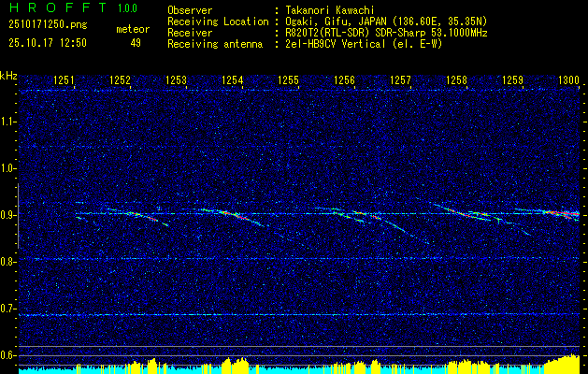
Task: Click the 0.9 frequency axis label
Action: pyautogui.click(x=8, y=215)
